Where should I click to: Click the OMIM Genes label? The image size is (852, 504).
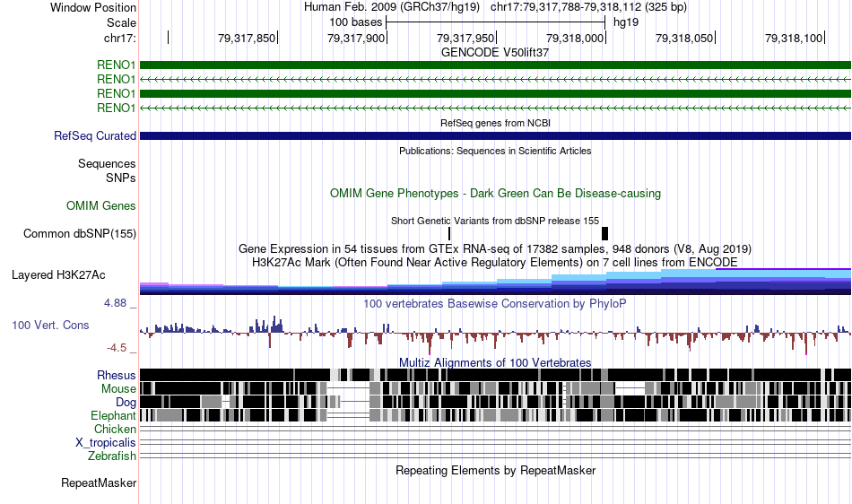[x=100, y=206]
